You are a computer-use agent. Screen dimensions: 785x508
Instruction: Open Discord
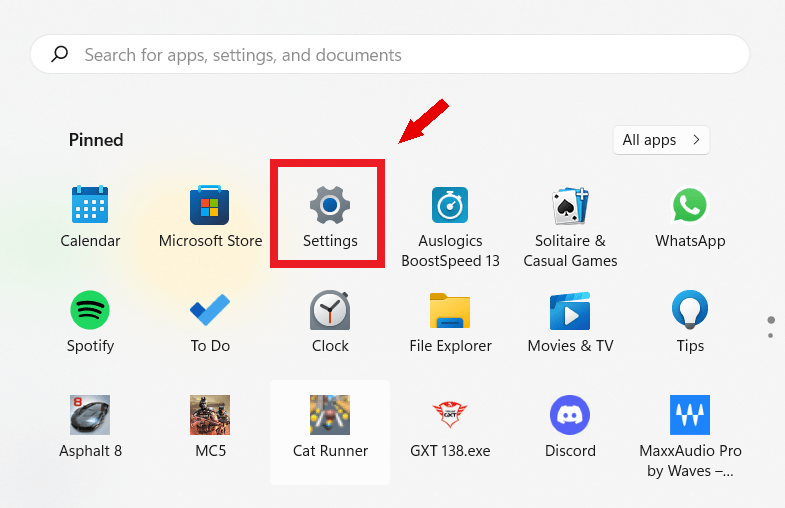pos(570,427)
